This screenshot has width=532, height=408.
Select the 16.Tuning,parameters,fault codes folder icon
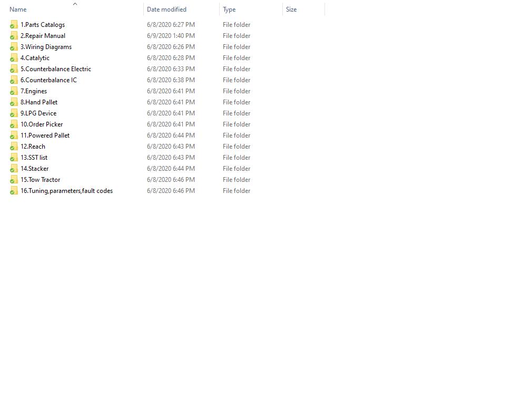(14, 191)
